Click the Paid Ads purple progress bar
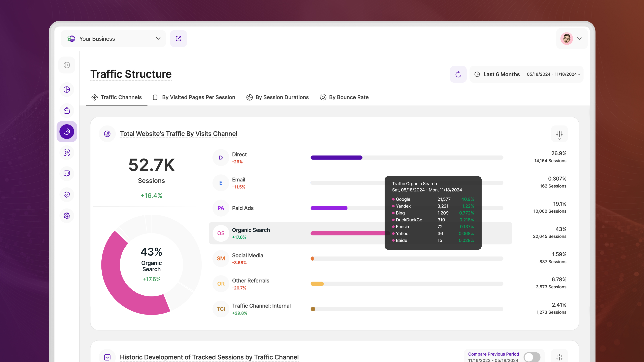 click(329, 208)
